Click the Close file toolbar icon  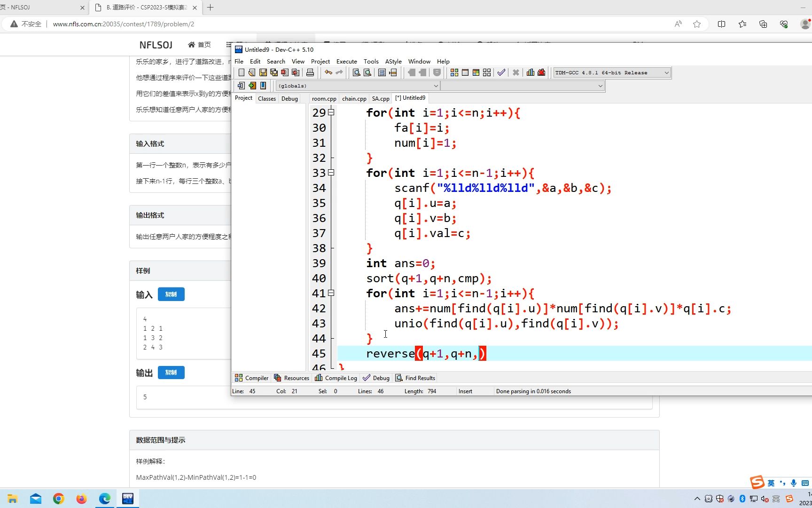pos(285,72)
